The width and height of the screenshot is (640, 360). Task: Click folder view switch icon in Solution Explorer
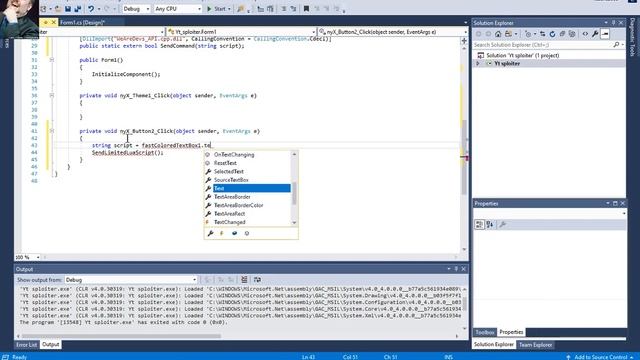click(508, 34)
